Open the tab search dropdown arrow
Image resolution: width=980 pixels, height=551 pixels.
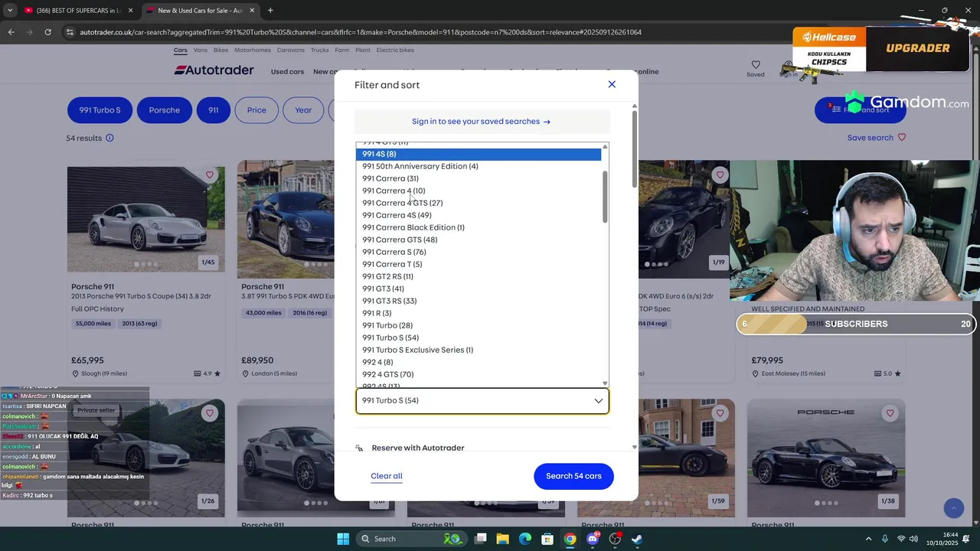click(x=10, y=11)
